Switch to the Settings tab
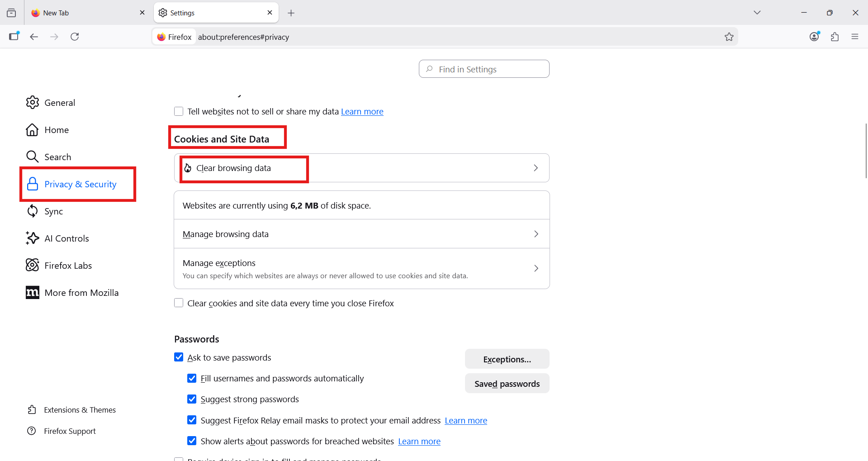Screen dimensions: 868x461 click(x=216, y=13)
